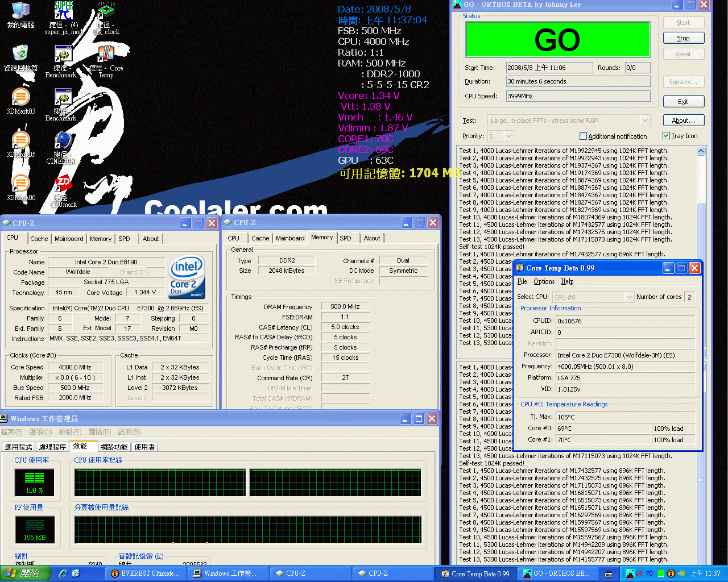Open the 檢視 menu in Task Manager
This screenshot has height=582, width=728.
70,432
